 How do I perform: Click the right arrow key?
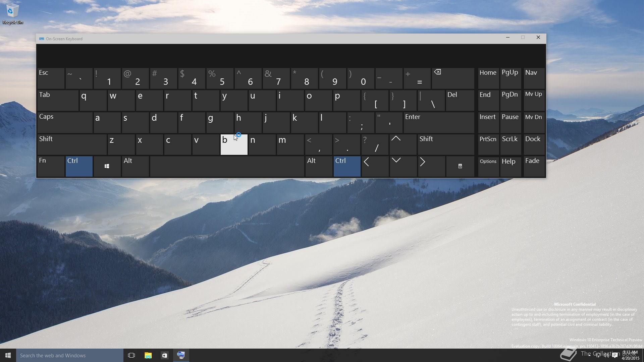tap(431, 166)
